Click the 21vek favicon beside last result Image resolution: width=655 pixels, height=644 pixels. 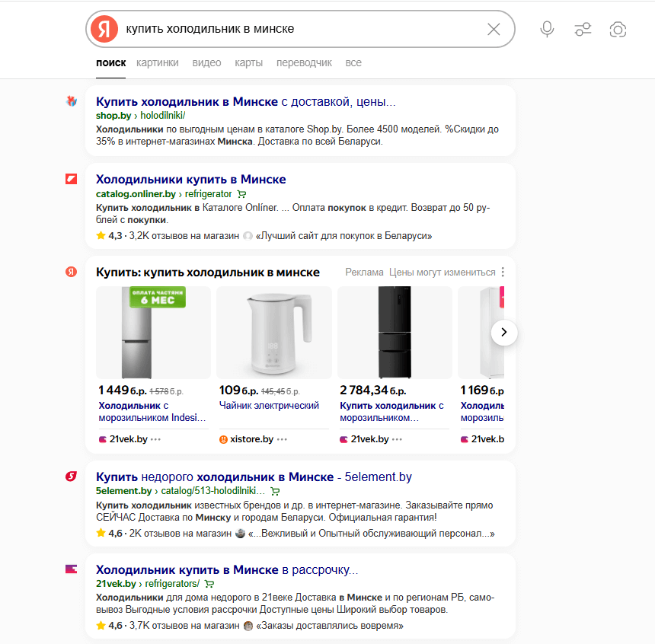72,569
